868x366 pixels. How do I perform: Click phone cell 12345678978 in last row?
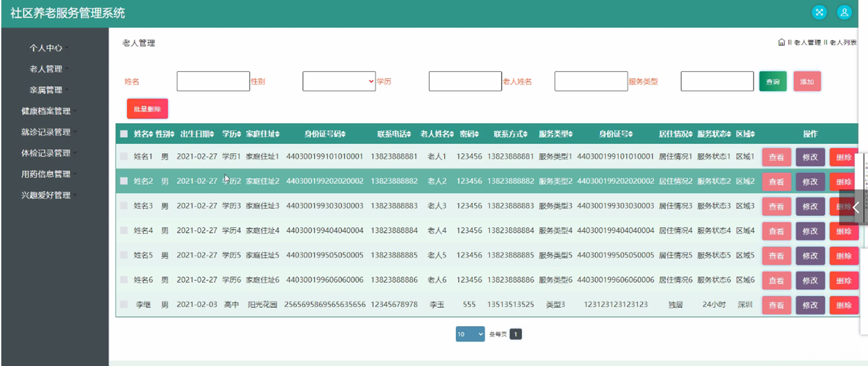click(x=394, y=304)
